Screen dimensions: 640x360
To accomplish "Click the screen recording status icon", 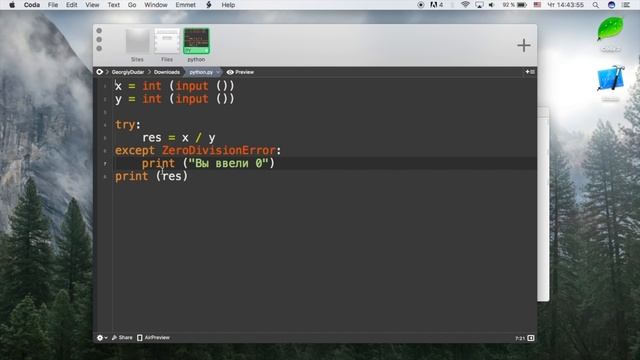I will pyautogui.click(x=421, y=5).
